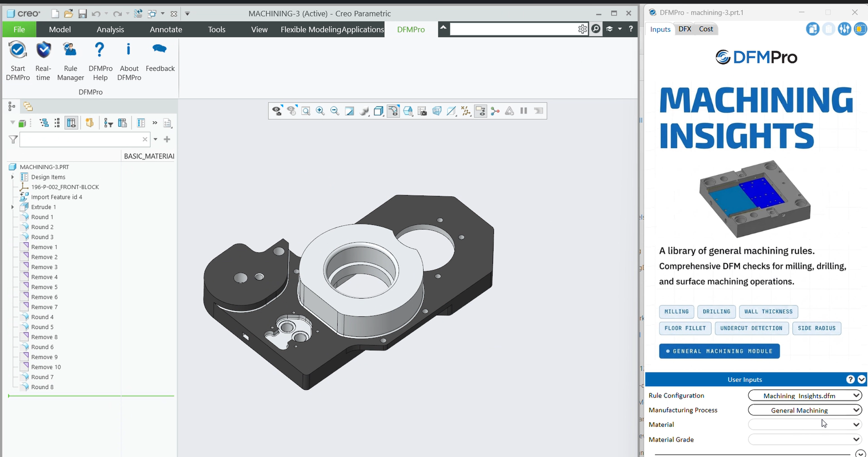This screenshot has width=868, height=457.
Task: Open DFMPro Help
Action: (100, 61)
